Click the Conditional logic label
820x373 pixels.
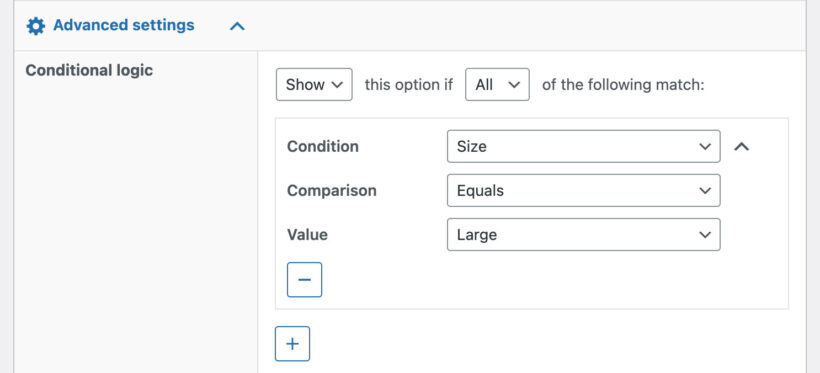click(x=89, y=70)
